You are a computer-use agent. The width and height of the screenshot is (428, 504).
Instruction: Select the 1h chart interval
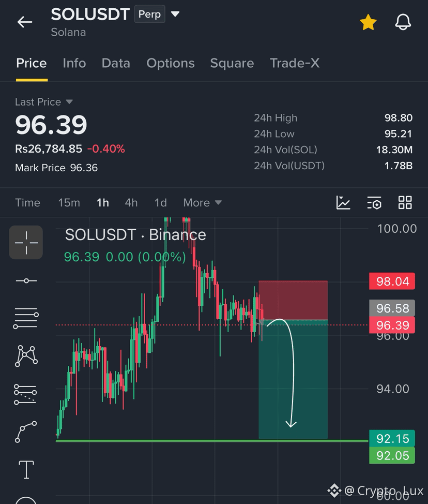pyautogui.click(x=103, y=203)
